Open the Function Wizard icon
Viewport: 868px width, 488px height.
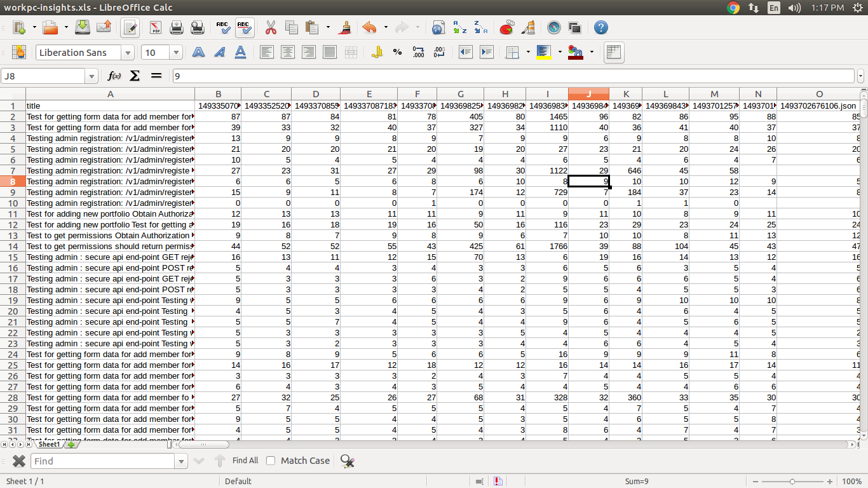114,76
